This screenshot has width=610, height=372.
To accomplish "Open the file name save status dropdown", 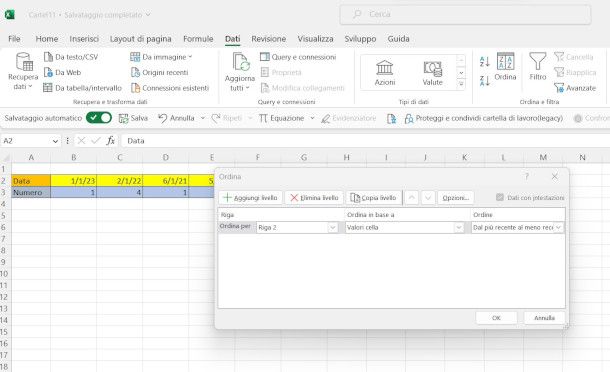I will [148, 15].
